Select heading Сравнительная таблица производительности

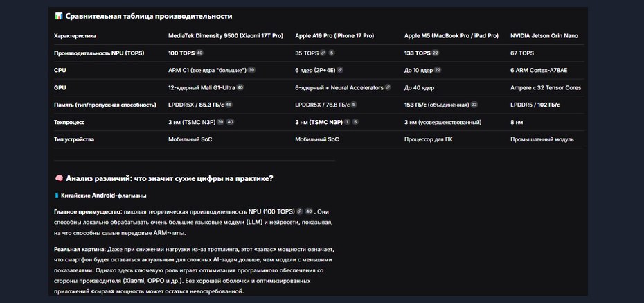pos(149,17)
